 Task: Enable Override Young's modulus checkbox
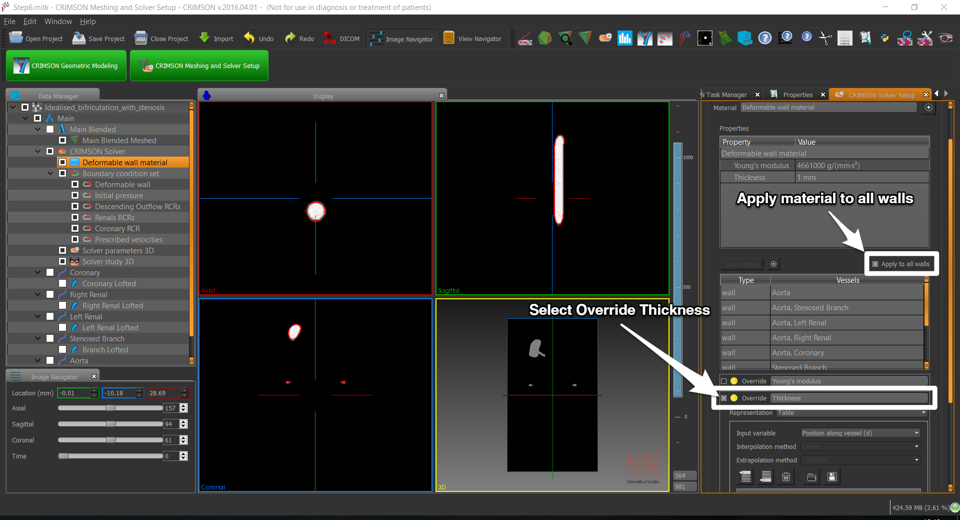[724, 381]
